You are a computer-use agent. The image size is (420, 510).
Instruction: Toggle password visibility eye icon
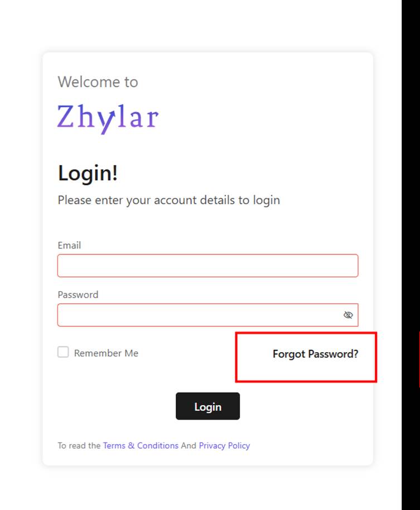tap(348, 315)
